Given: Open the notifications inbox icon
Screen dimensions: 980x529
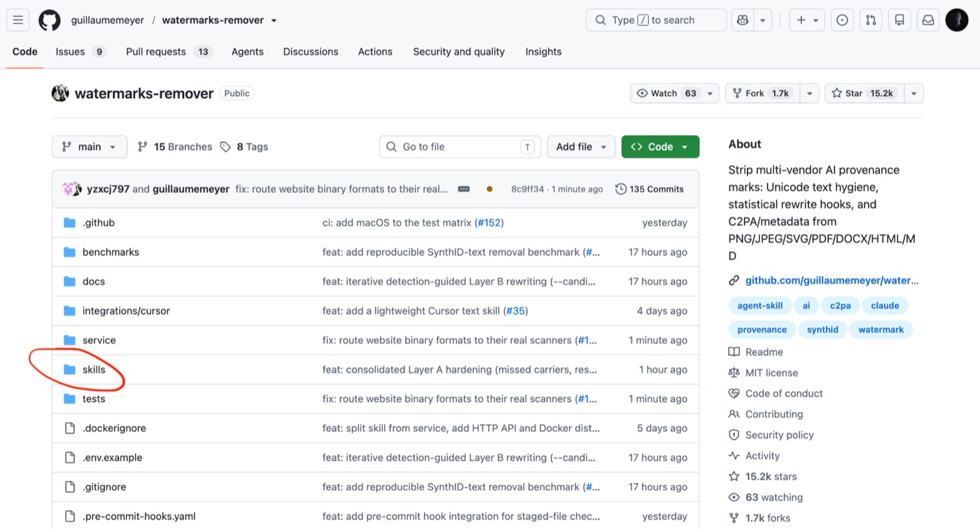Looking at the screenshot, I should click(x=928, y=20).
